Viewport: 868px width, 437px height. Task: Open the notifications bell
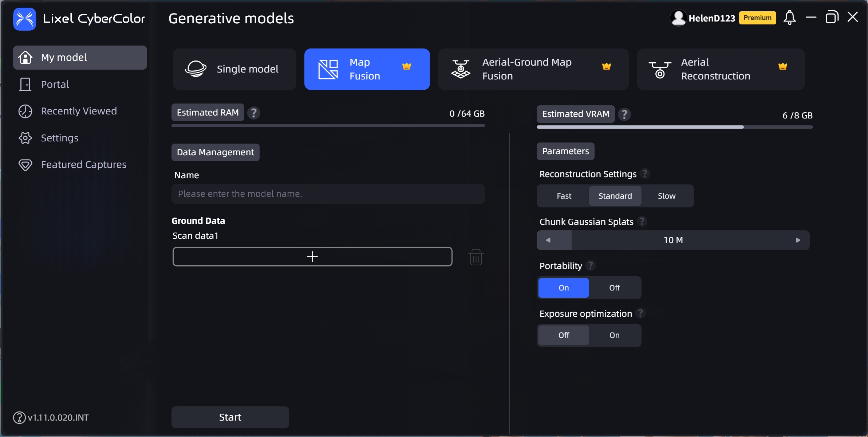click(790, 17)
